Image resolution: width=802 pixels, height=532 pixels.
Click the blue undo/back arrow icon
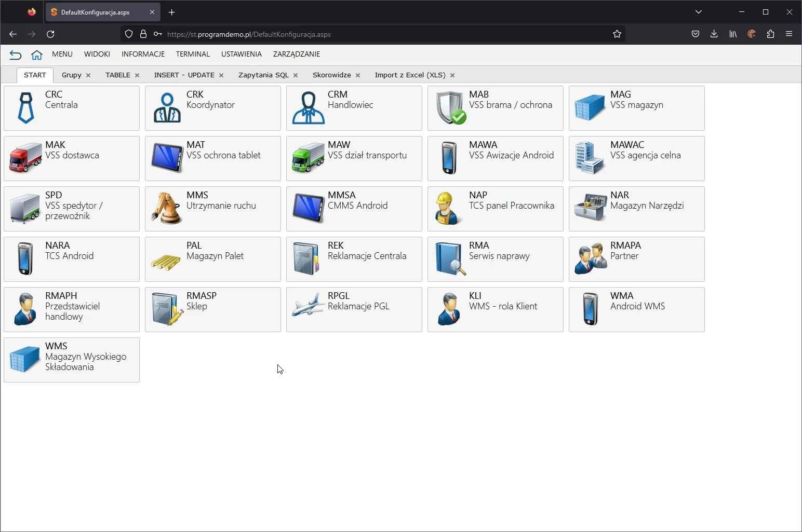click(15, 54)
